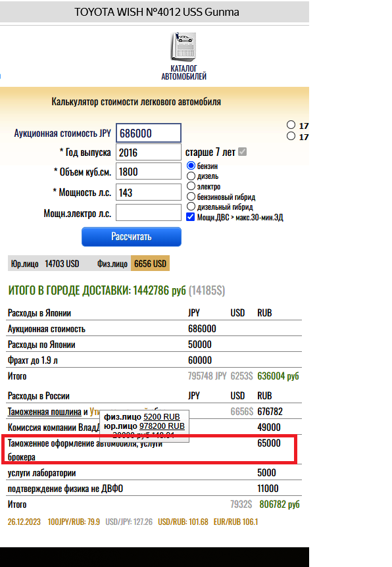This screenshot has height=567, width=392.
Task: Select the электро radio button
Action: pos(191,186)
